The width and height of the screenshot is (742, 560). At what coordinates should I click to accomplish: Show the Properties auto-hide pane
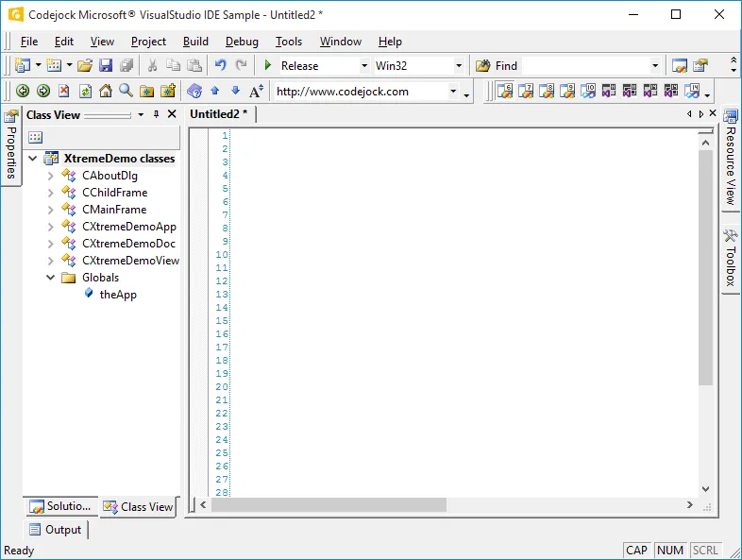coord(11,145)
